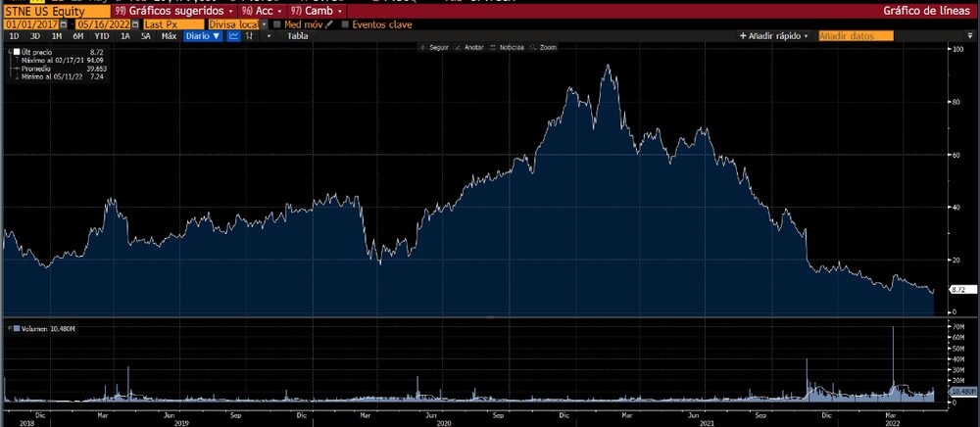Set range to YTD
Viewport: 980px width, 427px height.
[x=102, y=35]
